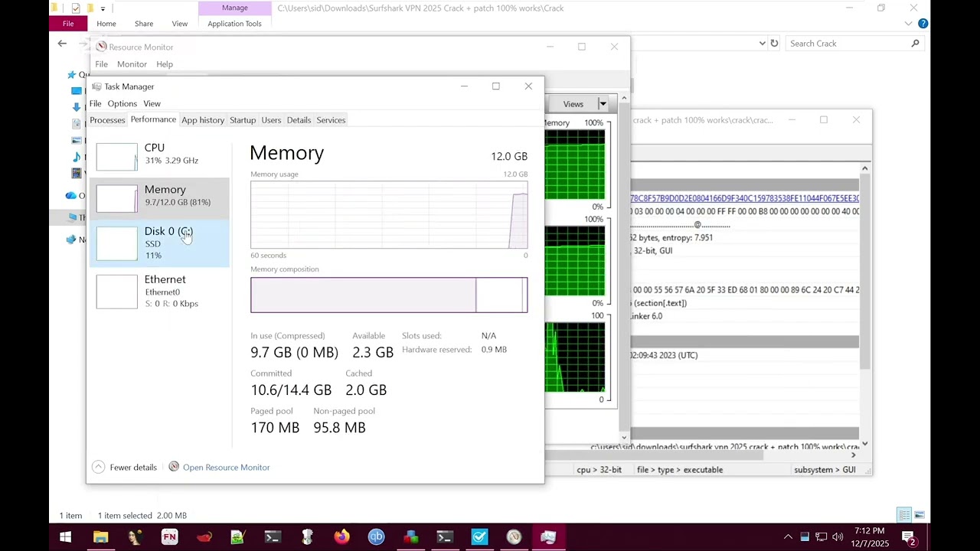Select the Performance tab in Task Manager

coord(153,119)
